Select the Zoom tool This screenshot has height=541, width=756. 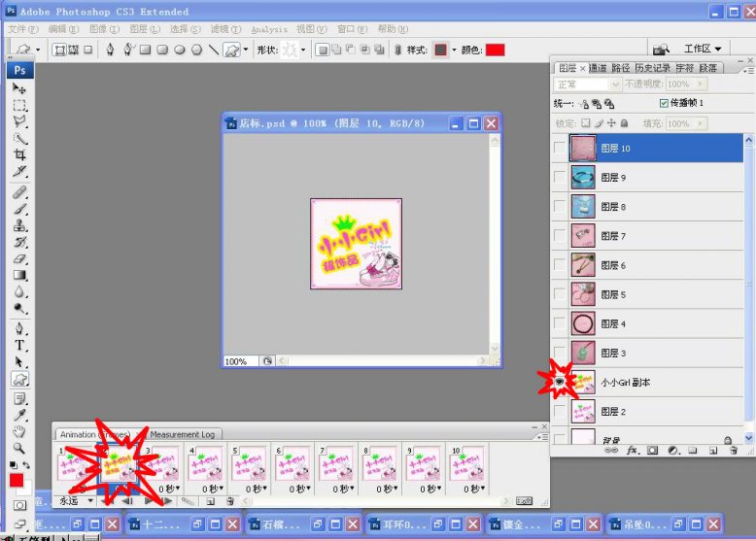click(19, 448)
